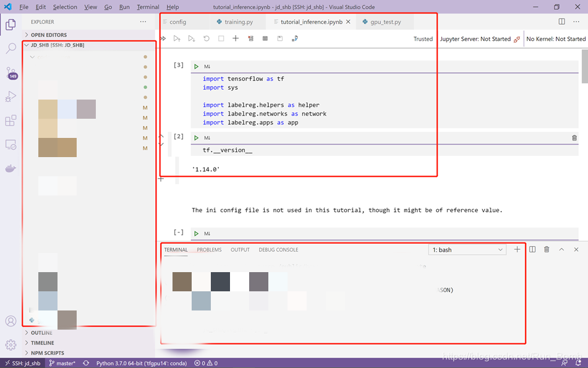Viewport: 588px width, 368px height.
Task: Open the Remote Explorer view
Action: coord(11,145)
